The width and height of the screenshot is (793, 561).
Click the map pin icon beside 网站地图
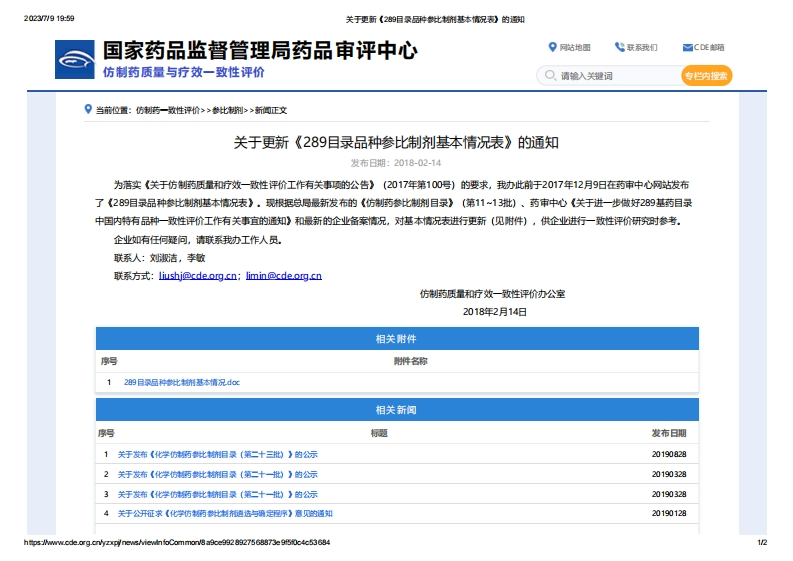click(x=552, y=47)
